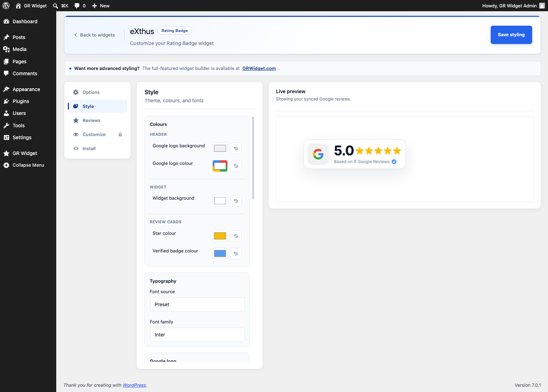
Task: Open the Reviews tab label
Action: (91, 120)
